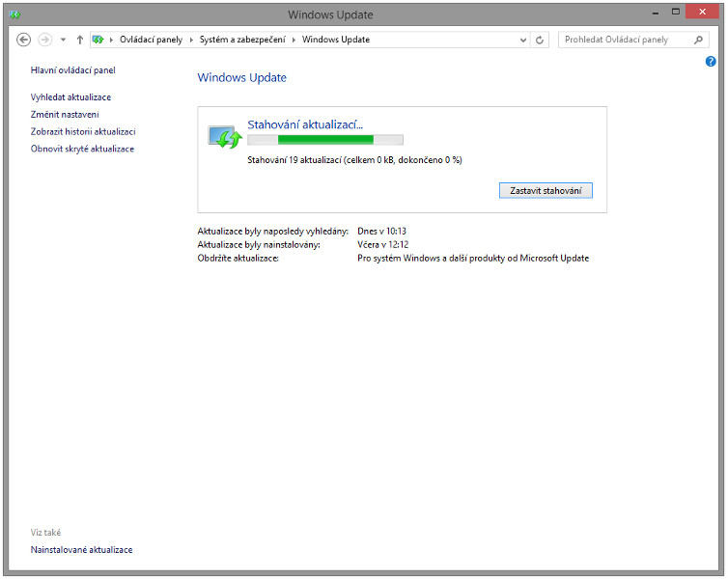The width and height of the screenshot is (728, 579).
Task: Open Nainstalované aktualizace link
Action: pyautogui.click(x=81, y=550)
